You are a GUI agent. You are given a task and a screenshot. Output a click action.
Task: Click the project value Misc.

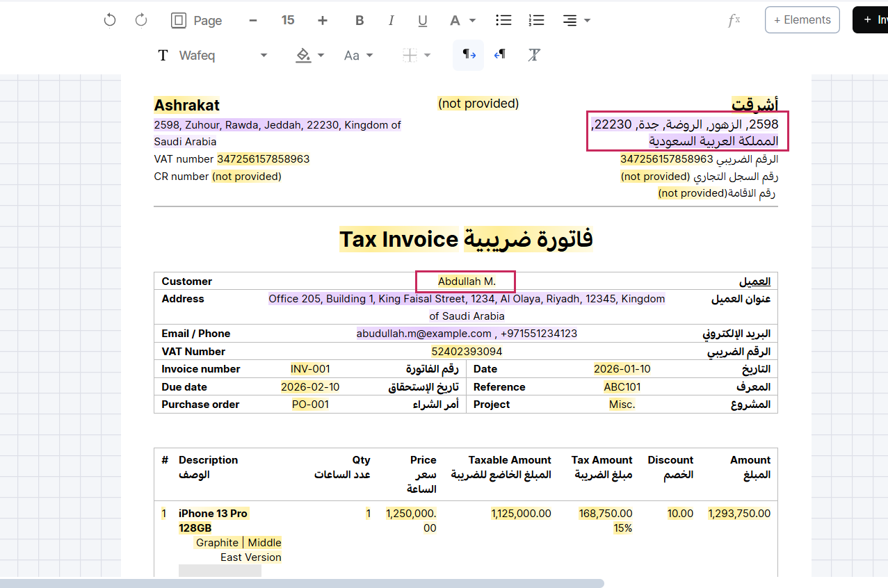tap(622, 405)
